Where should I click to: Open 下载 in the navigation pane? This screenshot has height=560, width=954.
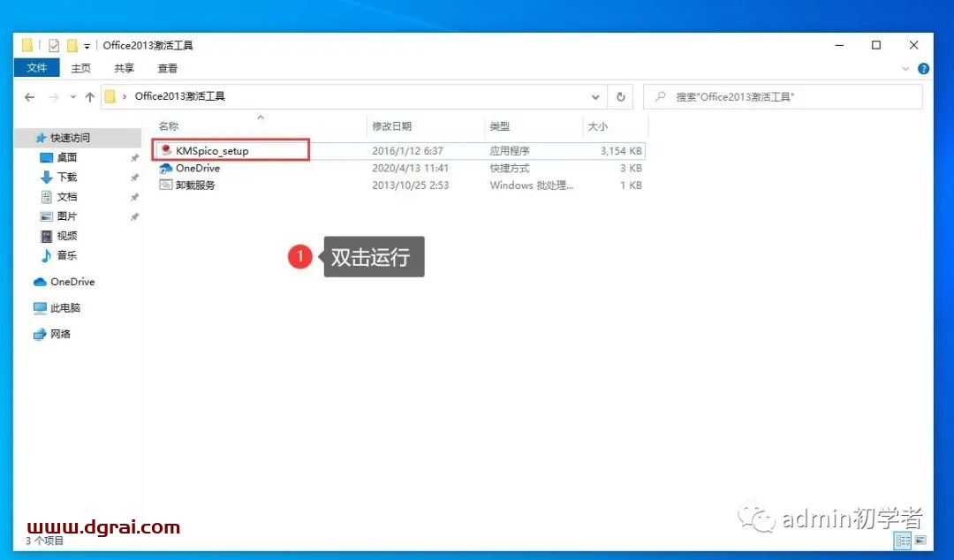(67, 177)
